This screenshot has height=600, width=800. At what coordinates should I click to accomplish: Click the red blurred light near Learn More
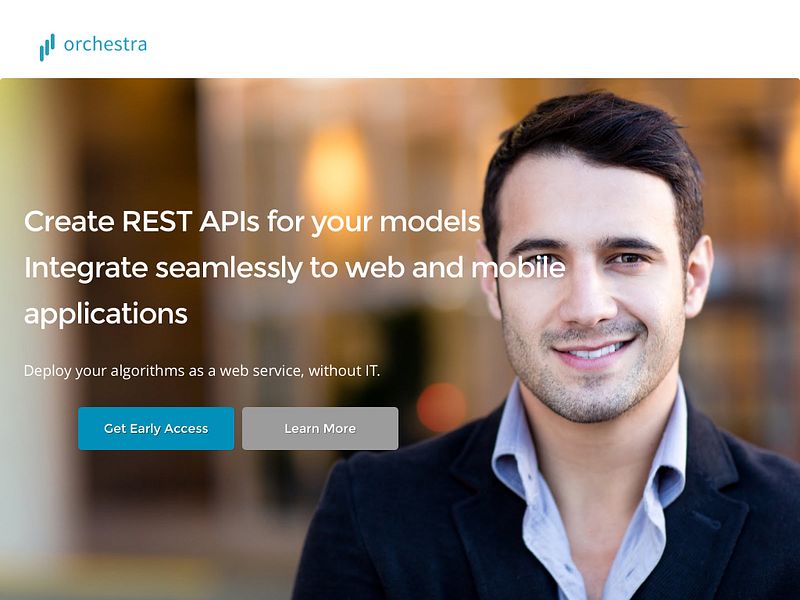(442, 407)
